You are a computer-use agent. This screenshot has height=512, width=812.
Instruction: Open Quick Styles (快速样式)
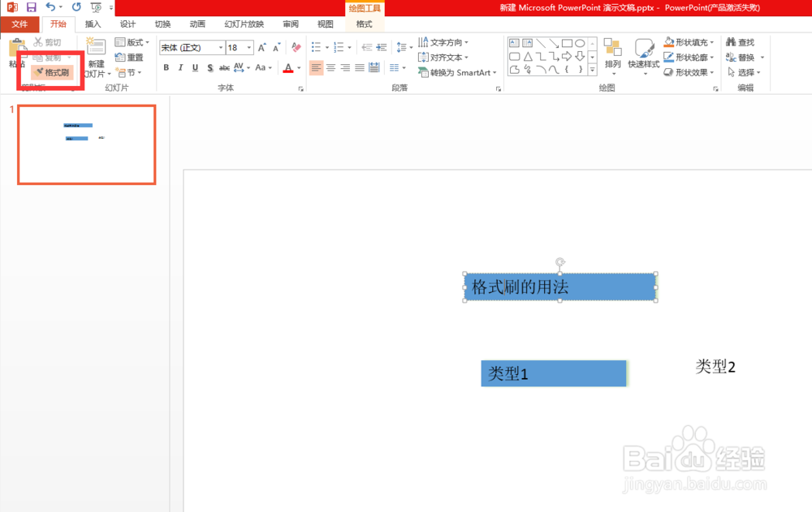pyautogui.click(x=644, y=57)
